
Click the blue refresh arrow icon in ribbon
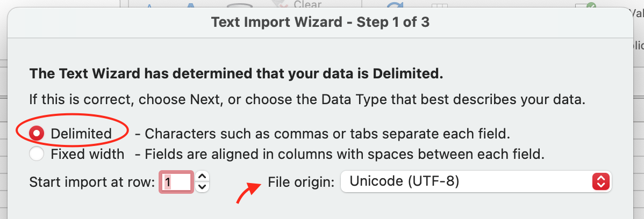tap(395, 5)
